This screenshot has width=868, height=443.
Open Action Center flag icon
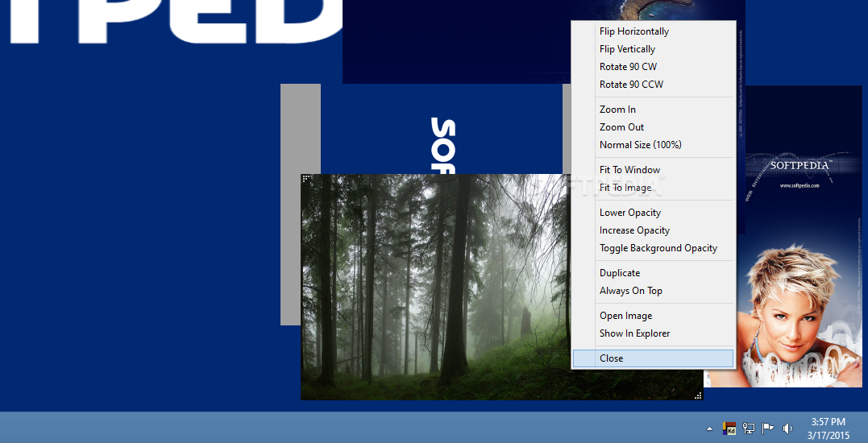pos(768,428)
